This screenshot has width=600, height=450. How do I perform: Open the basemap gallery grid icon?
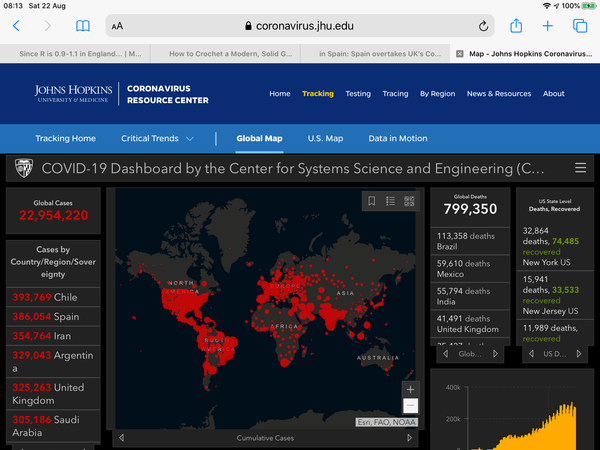click(409, 201)
